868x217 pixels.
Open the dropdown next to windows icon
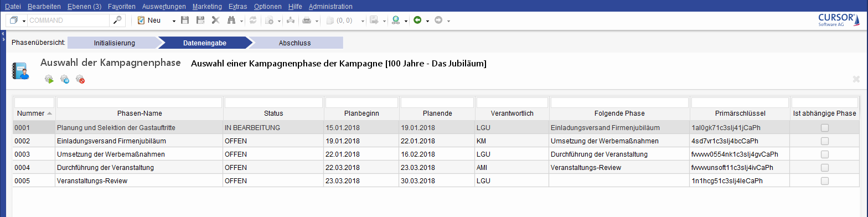(24, 21)
